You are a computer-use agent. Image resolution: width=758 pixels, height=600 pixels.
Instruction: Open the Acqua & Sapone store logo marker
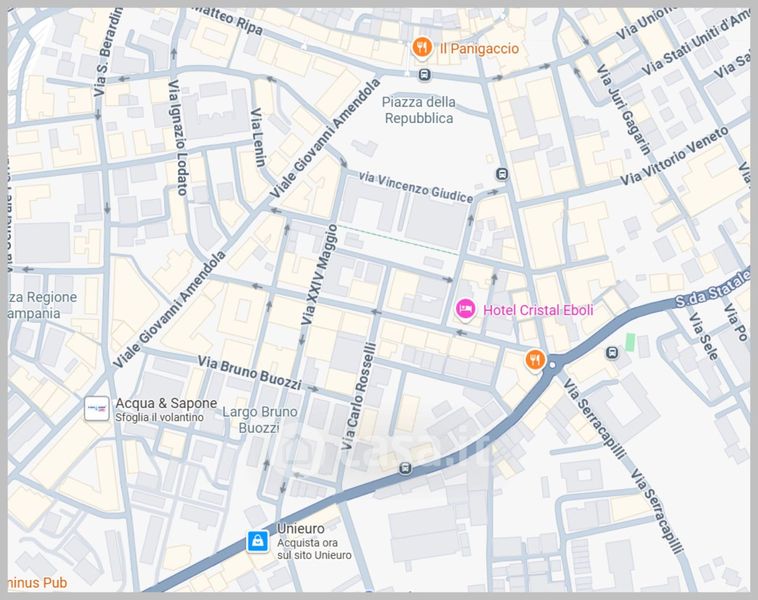[97, 409]
